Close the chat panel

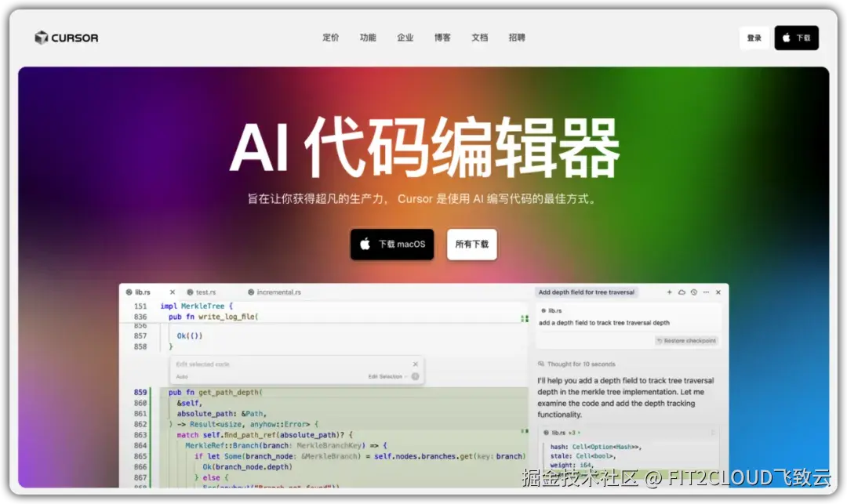[x=718, y=292]
